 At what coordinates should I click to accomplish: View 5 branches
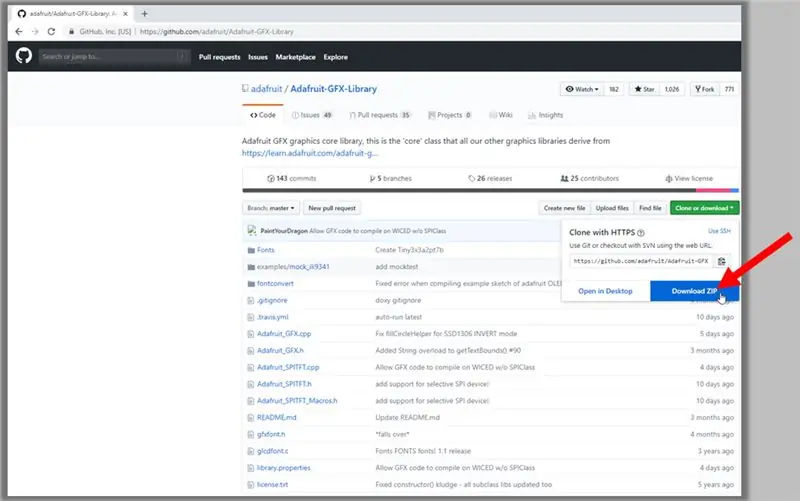click(x=391, y=179)
